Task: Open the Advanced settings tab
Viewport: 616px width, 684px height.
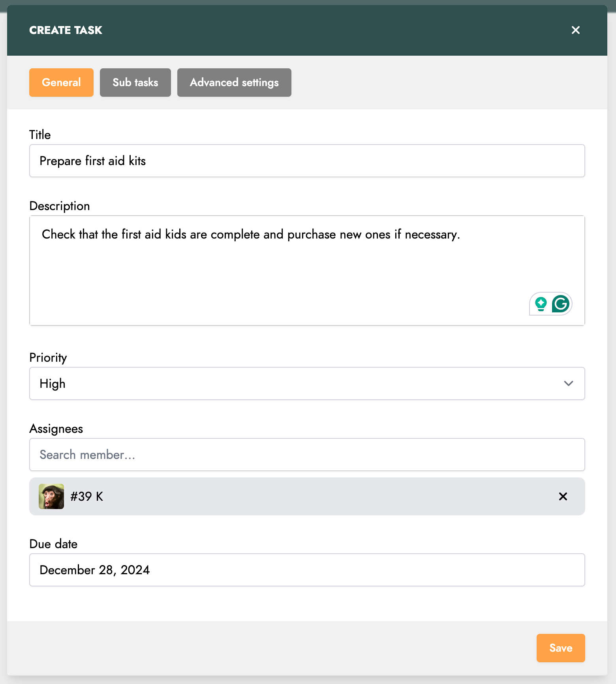Action: click(234, 83)
